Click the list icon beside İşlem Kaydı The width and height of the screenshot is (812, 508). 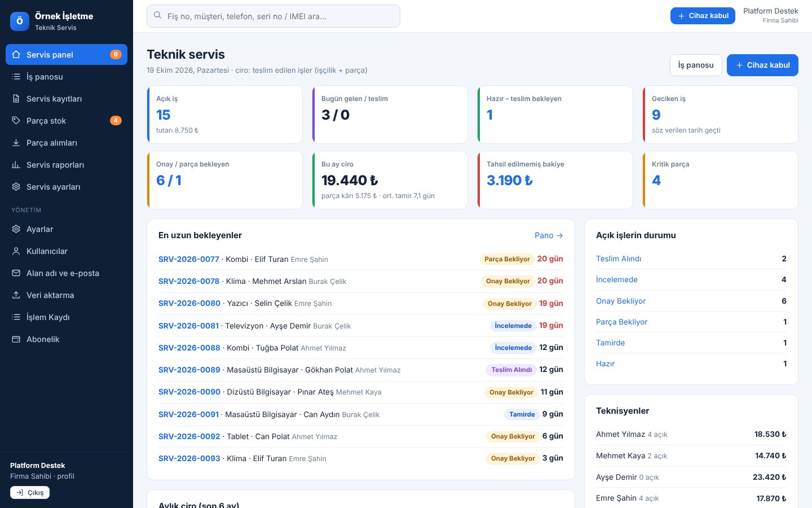point(16,317)
